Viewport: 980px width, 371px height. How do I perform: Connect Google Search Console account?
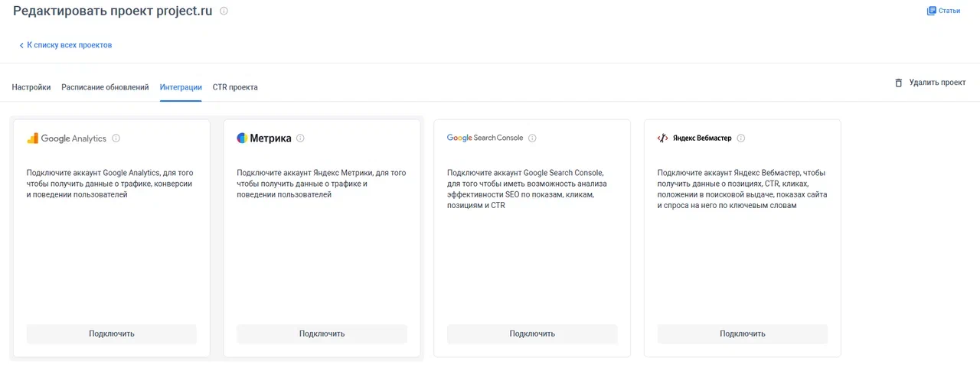click(532, 334)
